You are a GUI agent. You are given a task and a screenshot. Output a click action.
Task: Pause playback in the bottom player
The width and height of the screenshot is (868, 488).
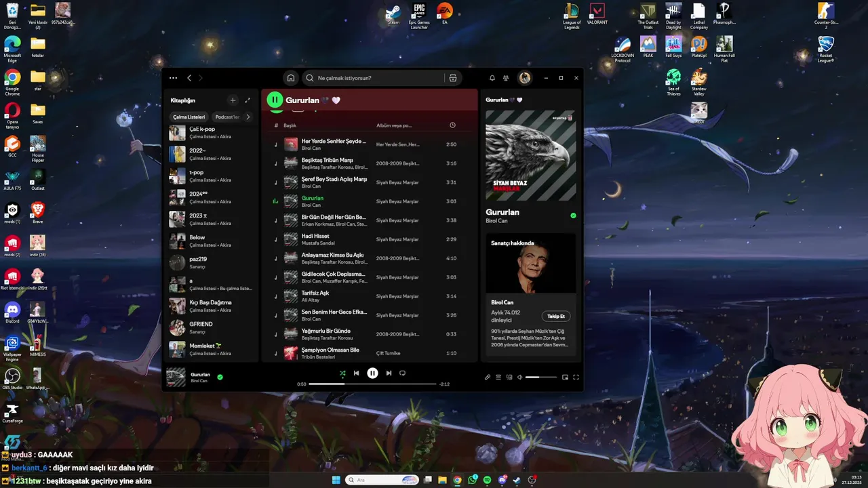tap(372, 373)
